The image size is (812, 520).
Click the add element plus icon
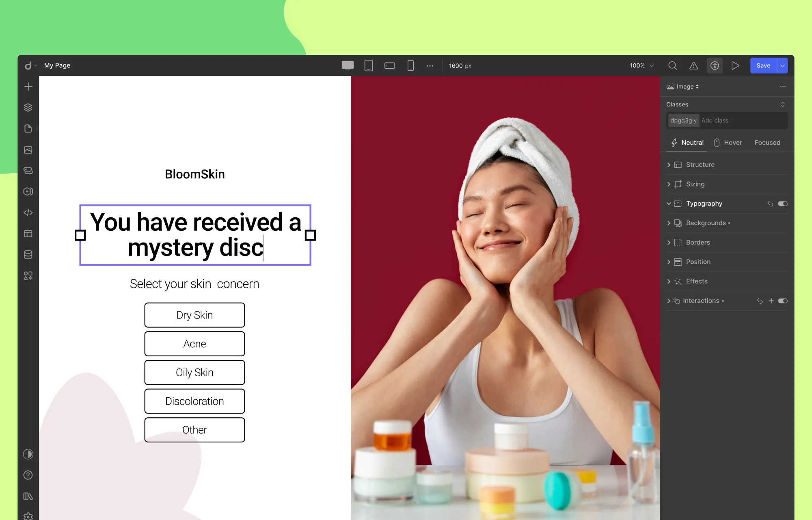28,86
